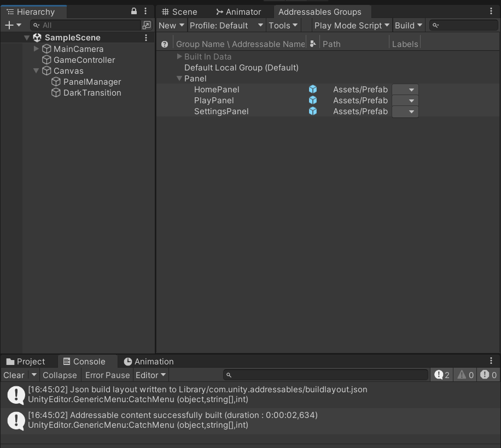
Task: Select the DarkTransition object
Action: coord(92,93)
